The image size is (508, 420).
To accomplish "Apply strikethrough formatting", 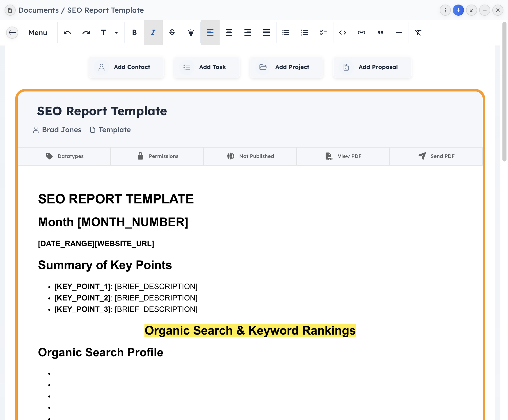I will (x=172, y=33).
